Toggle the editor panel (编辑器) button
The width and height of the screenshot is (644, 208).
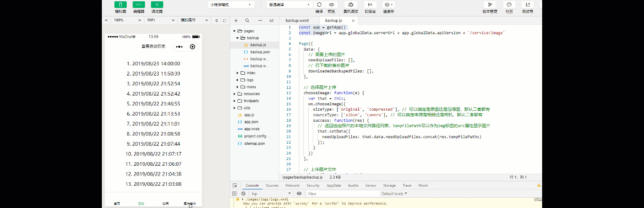(x=138, y=4)
